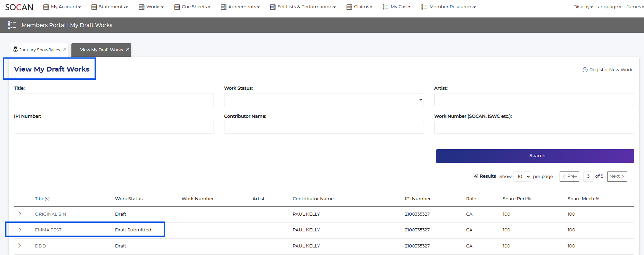Click the SOCAN logo

pyautogui.click(x=19, y=7)
